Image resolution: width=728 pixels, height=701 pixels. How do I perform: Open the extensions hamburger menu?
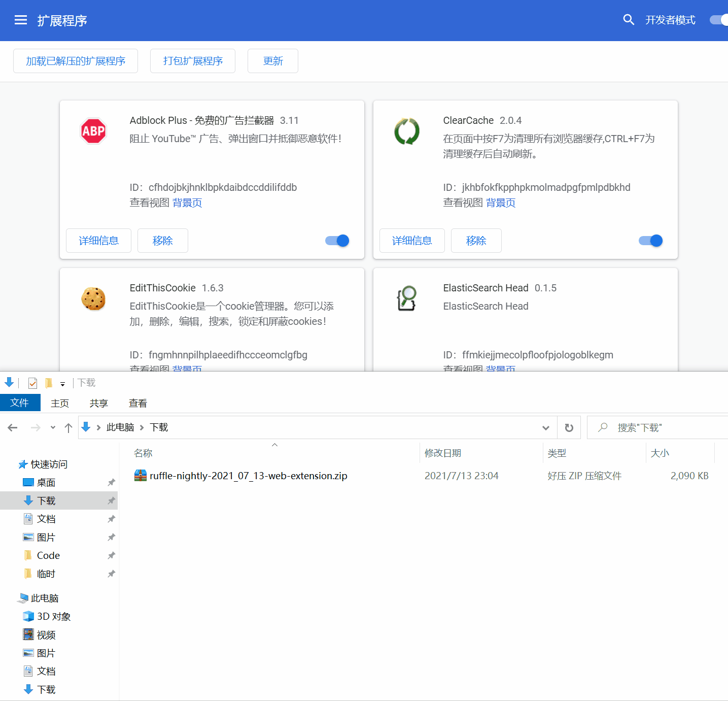tap(21, 20)
